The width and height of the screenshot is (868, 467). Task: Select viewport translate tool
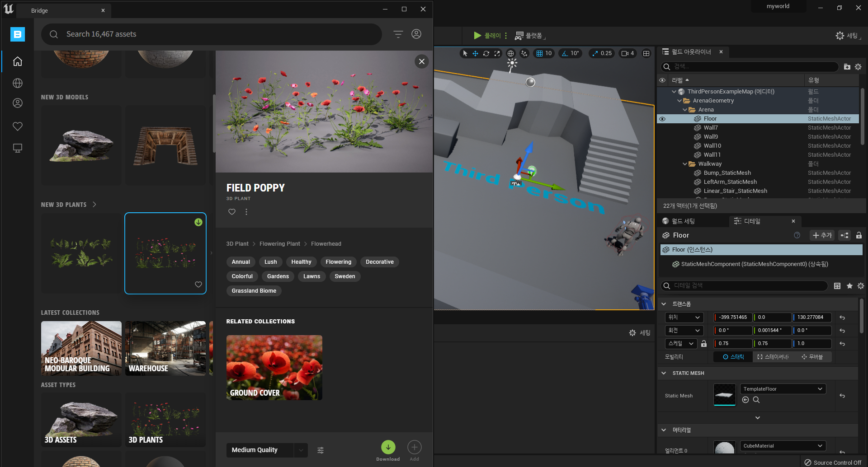click(476, 53)
